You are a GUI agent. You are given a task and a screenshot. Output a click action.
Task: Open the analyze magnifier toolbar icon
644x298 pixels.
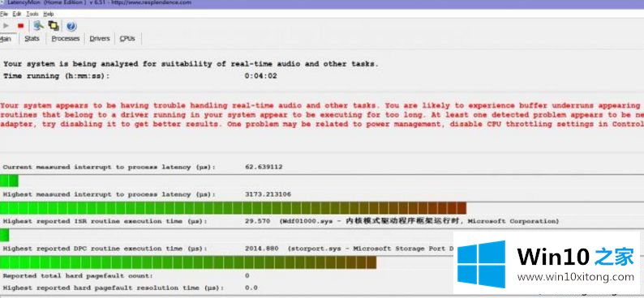(x=39, y=26)
